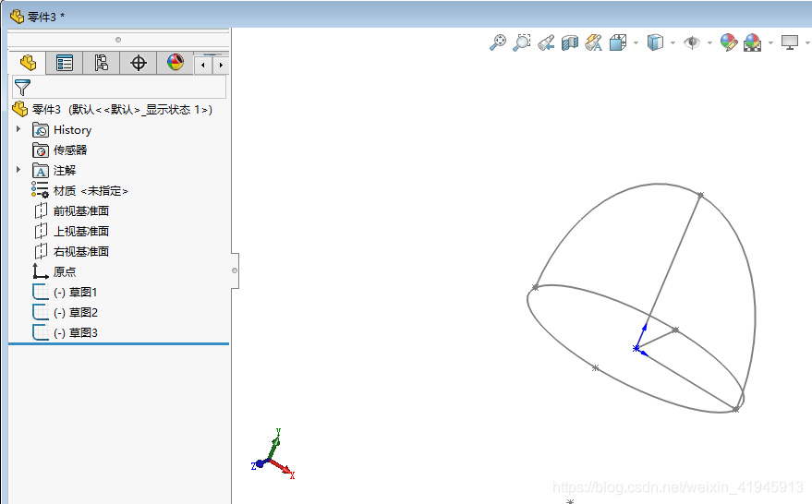This screenshot has height=504, width=812.
Task: Click the 传感器 sensor folder icon
Action: pos(41,150)
